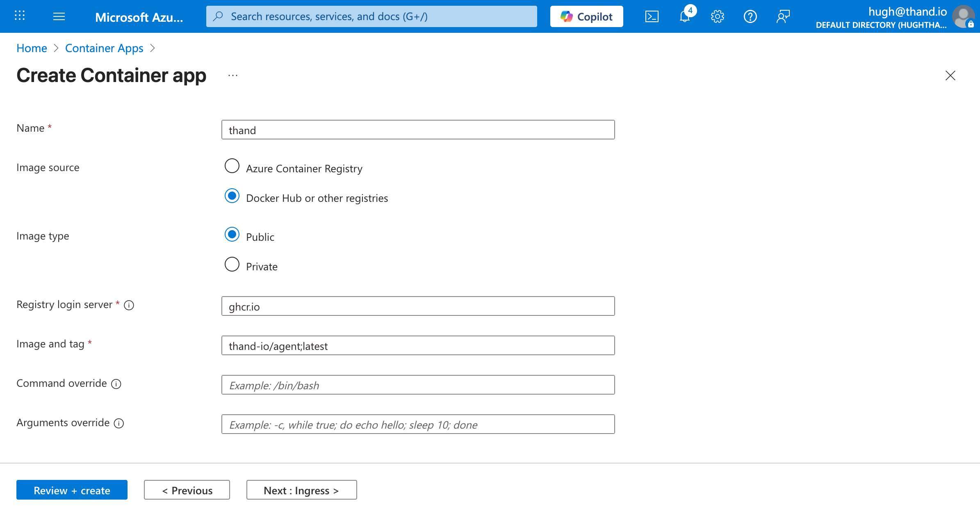Screen dimensions: 980x516
Task: Open the Feedback panel
Action: point(783,16)
